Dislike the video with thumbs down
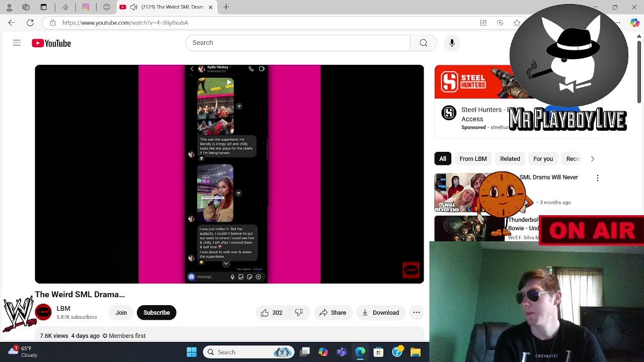The height and width of the screenshot is (362, 644). (x=299, y=313)
